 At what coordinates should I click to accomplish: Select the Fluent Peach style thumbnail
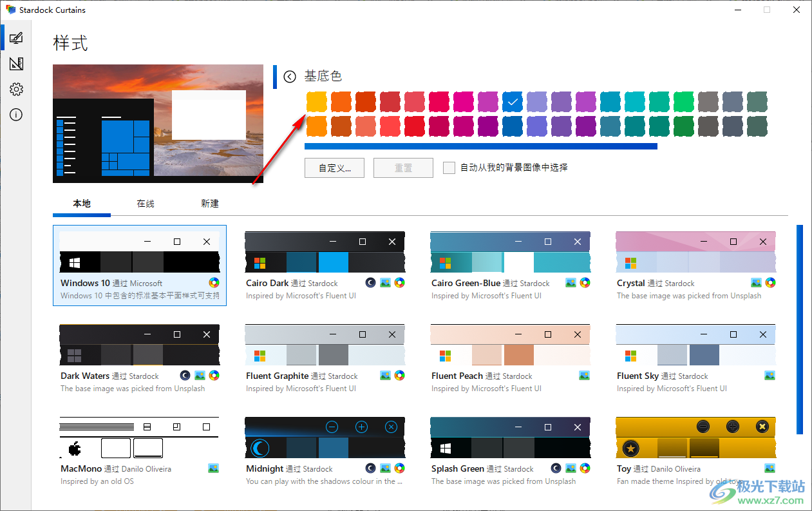(x=510, y=344)
